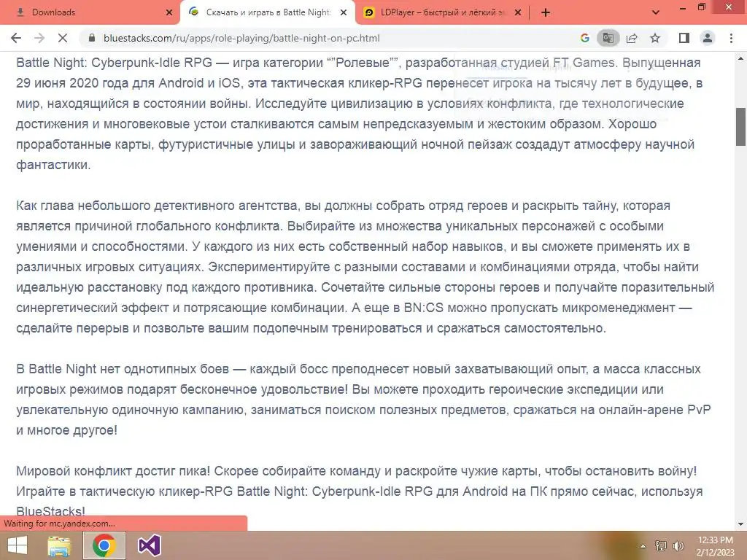The width and height of the screenshot is (747, 560).
Task: Click the Chrome taskbar icon
Action: 104,545
